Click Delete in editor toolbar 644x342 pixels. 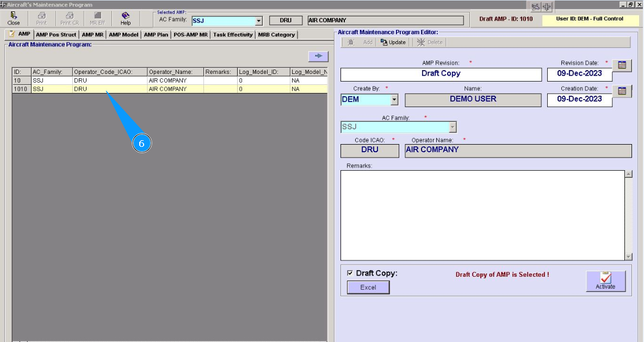click(x=430, y=42)
